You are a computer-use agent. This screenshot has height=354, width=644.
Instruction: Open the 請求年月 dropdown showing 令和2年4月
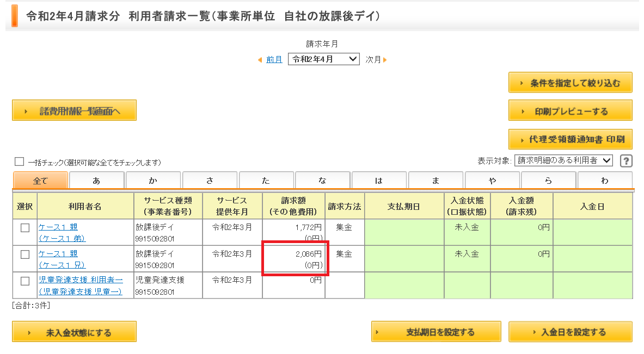point(324,59)
